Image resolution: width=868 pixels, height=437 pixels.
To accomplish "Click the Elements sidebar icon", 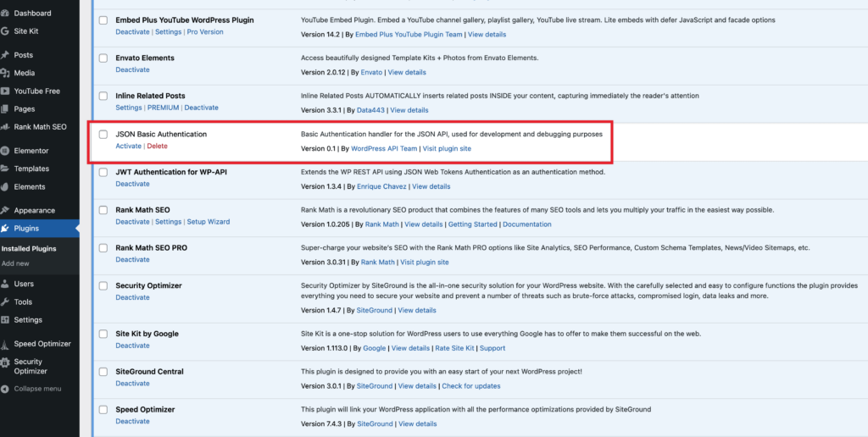I will tap(5, 187).
